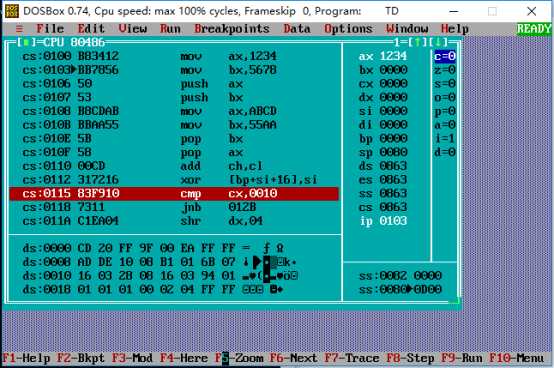This screenshot has height=368, width=554.
Task: Open the View menu
Action: 132,29
